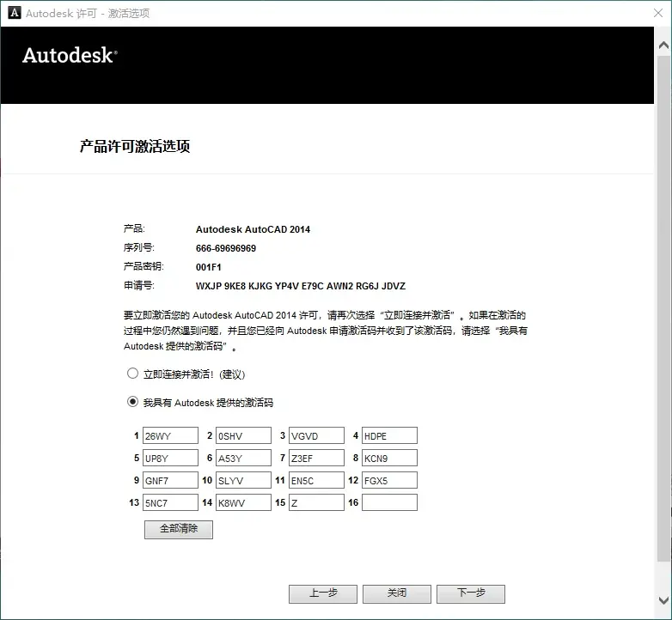The width and height of the screenshot is (672, 620).
Task: Click the vertical scrollbar thumb
Action: (663, 308)
